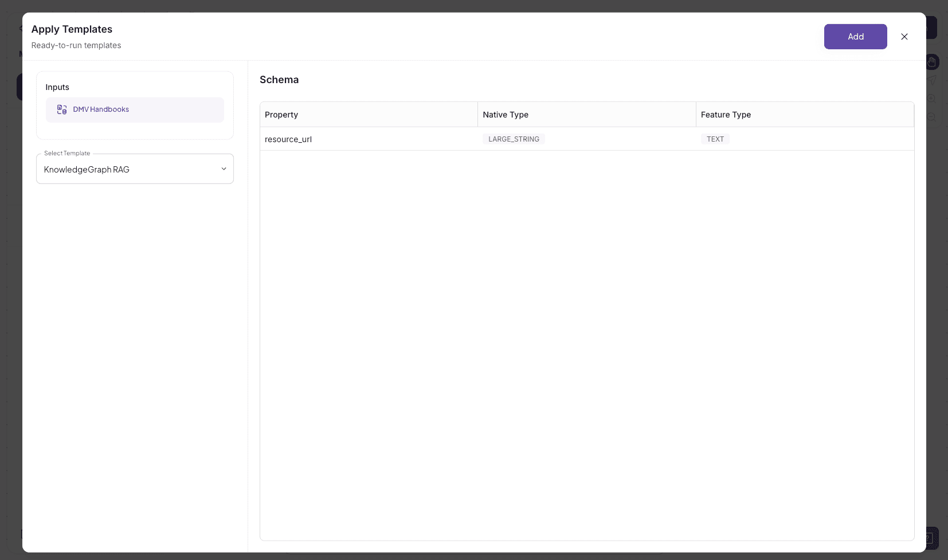Image resolution: width=948 pixels, height=560 pixels.
Task: Zoom out using the magnifier minus icon
Action: pos(931,118)
